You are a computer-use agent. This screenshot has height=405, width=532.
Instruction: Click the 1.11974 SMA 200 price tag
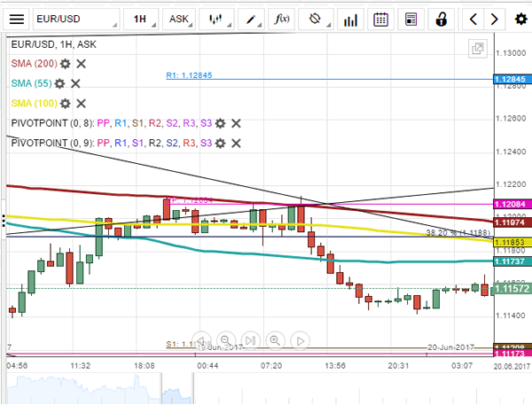512,222
